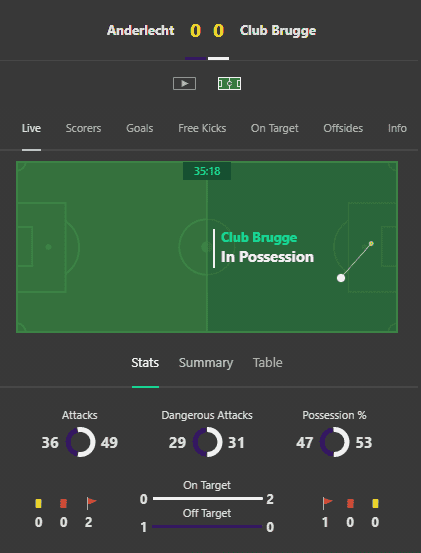
Task: Open the video stream play icon
Action: (x=184, y=84)
